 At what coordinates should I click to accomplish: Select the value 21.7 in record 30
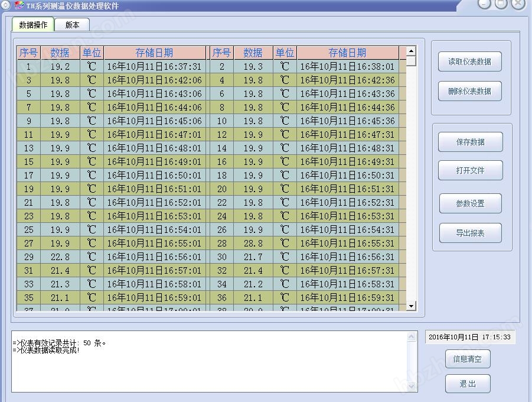(253, 257)
